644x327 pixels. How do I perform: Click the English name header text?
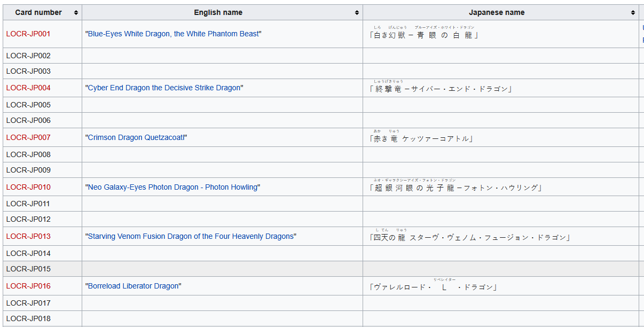click(218, 12)
